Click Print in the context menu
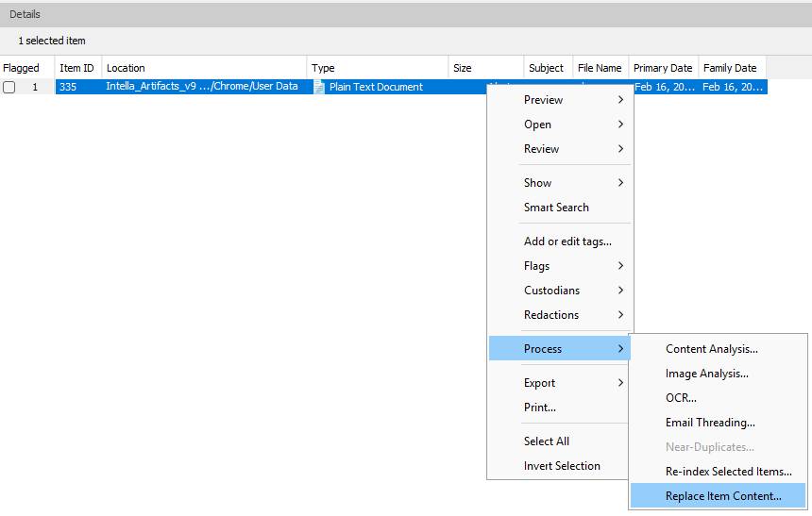This screenshot has height=516, width=812. tap(540, 408)
